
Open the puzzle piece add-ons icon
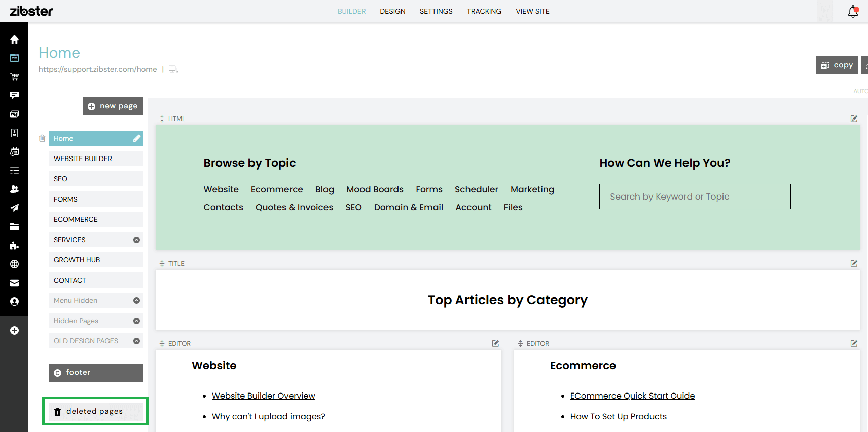14,246
